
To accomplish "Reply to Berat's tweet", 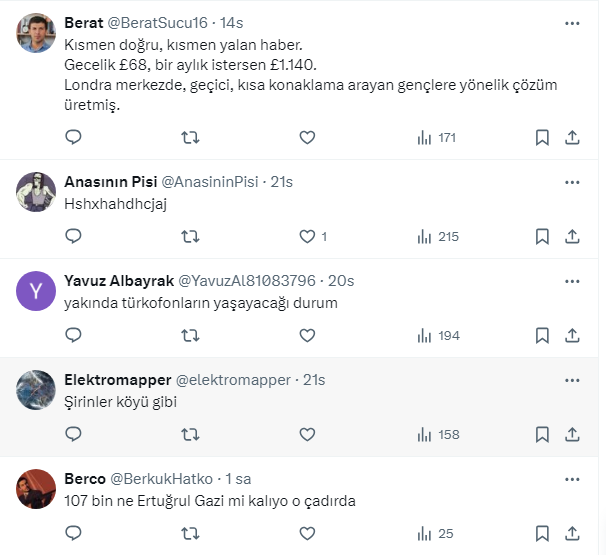I will pos(73,138).
